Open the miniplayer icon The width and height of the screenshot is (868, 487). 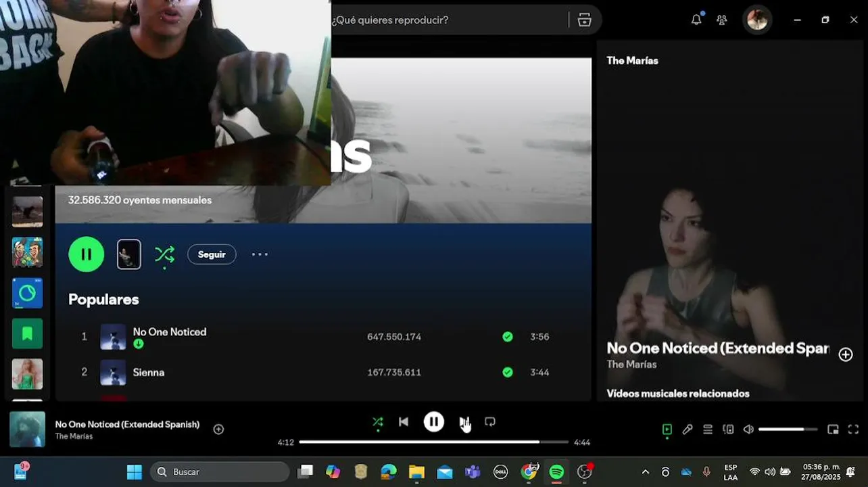pyautogui.click(x=833, y=429)
